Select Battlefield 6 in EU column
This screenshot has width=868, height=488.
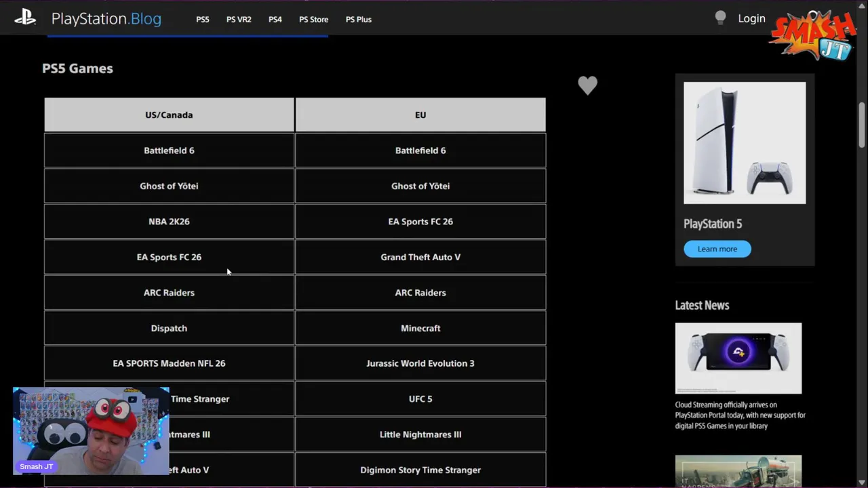(420, 150)
